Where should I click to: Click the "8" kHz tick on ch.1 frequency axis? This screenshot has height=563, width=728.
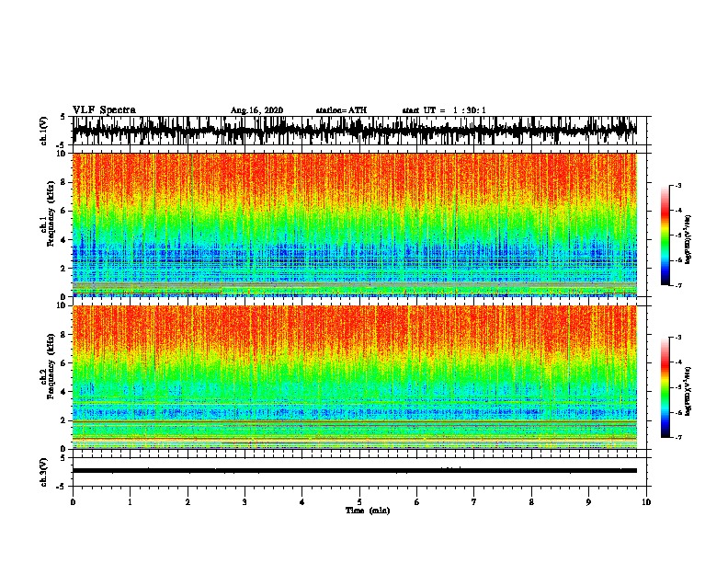[x=63, y=182]
